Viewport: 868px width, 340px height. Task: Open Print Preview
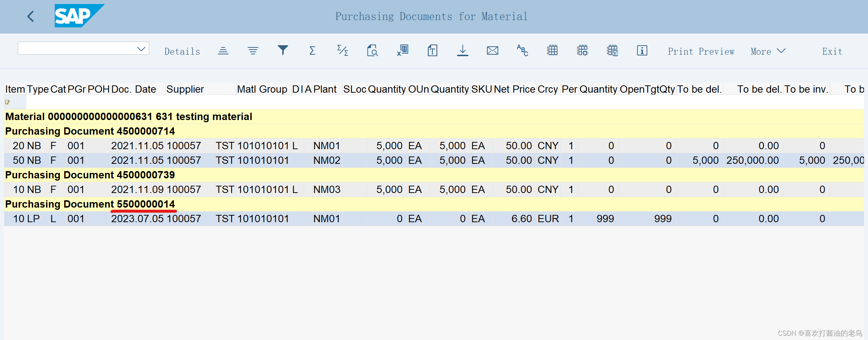(701, 51)
